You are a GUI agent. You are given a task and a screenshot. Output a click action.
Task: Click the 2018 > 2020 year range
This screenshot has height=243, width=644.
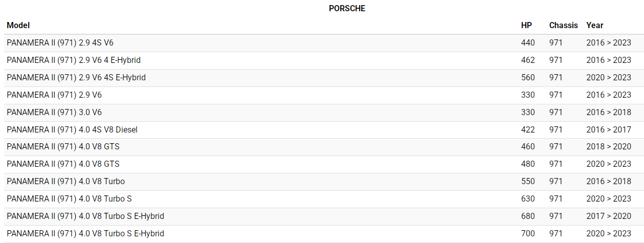[x=609, y=147]
